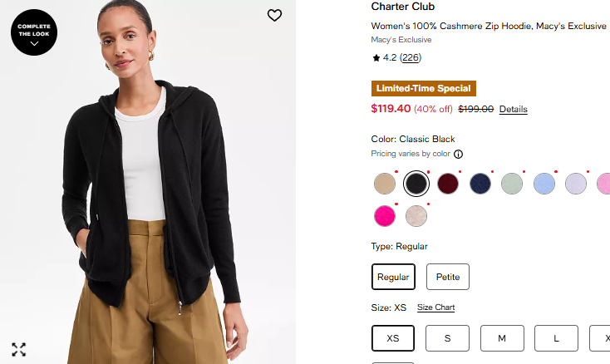610x364 pixels.
Task: View pricing Details link
Action: (x=513, y=109)
